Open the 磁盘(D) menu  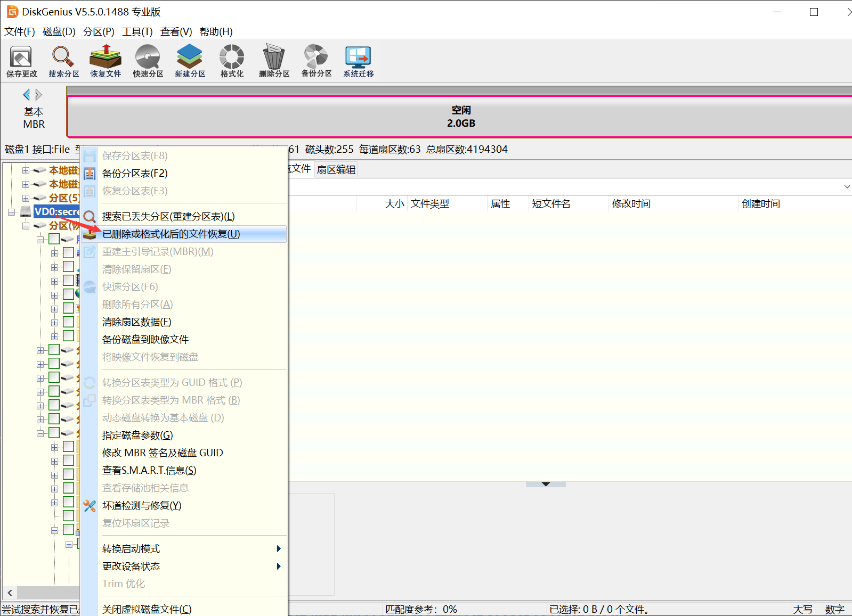point(59,31)
